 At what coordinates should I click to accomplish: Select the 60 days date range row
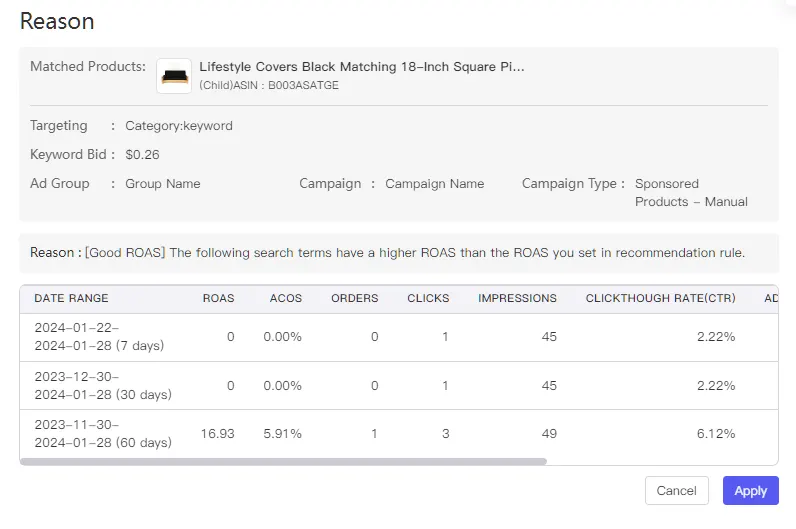(x=399, y=434)
